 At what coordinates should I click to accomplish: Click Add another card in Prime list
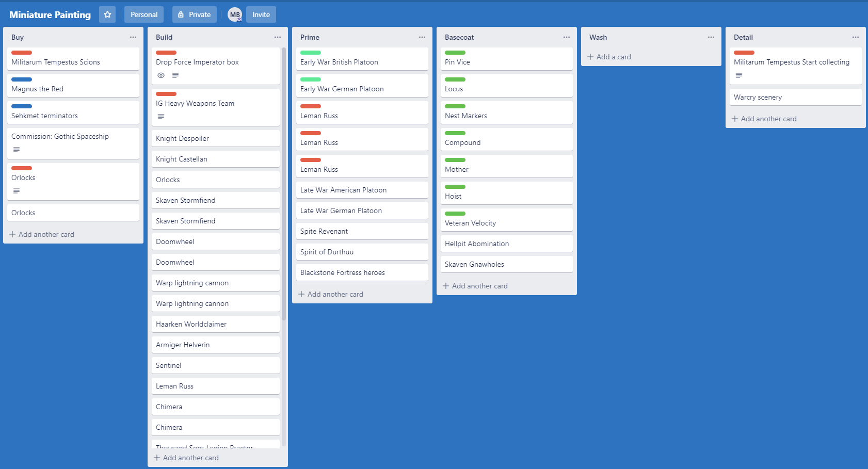[335, 294]
